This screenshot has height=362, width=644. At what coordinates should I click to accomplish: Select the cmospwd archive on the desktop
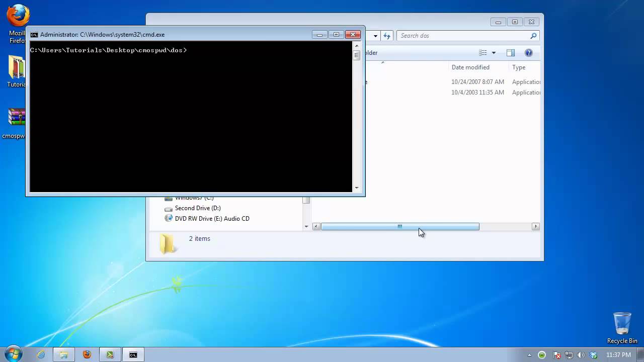14,123
